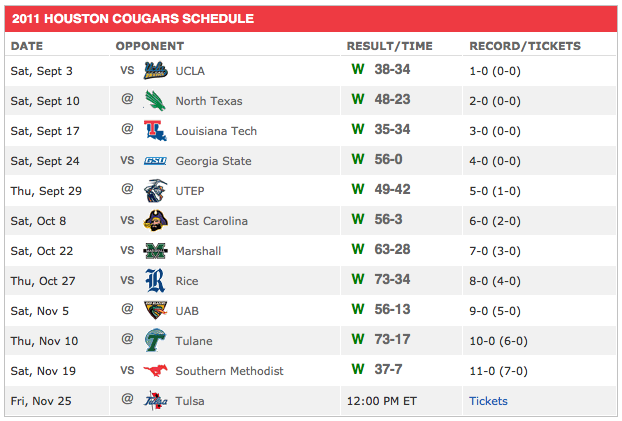Click the East Carolina team name
622x421 pixels.
[211, 221]
